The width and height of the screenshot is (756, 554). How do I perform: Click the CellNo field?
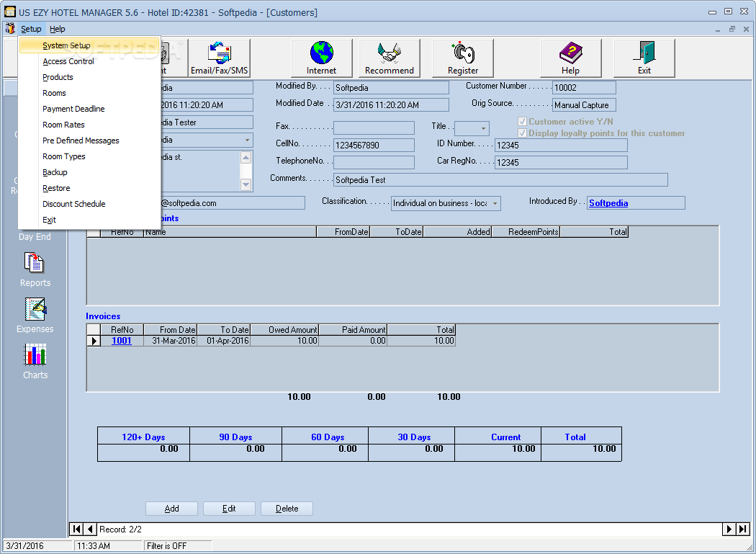[x=374, y=146]
